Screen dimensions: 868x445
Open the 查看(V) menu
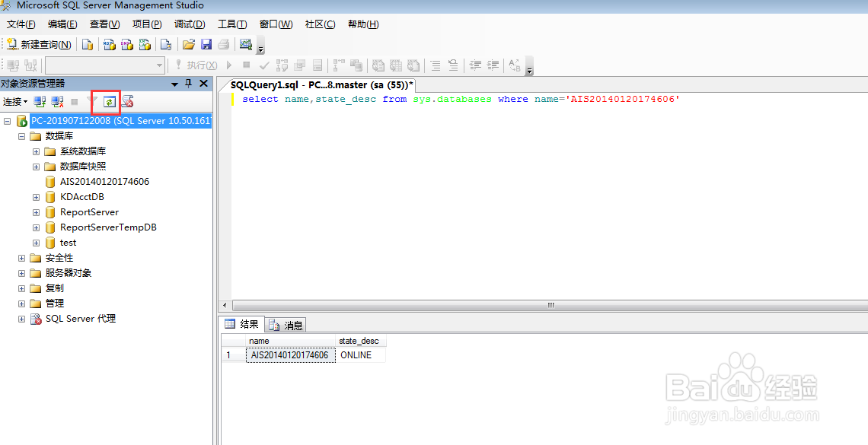tap(104, 24)
